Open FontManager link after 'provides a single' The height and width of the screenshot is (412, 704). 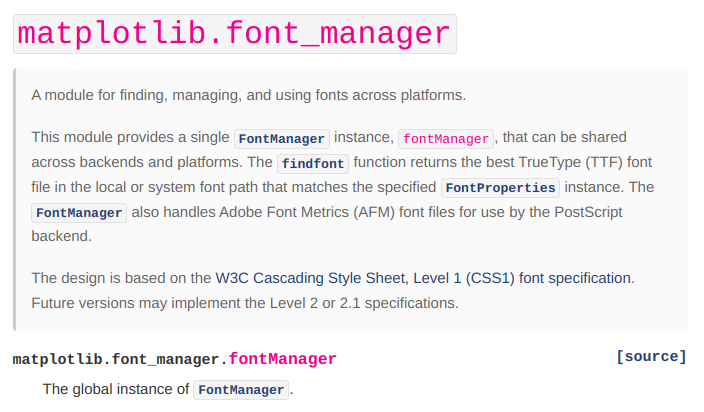tap(281, 138)
